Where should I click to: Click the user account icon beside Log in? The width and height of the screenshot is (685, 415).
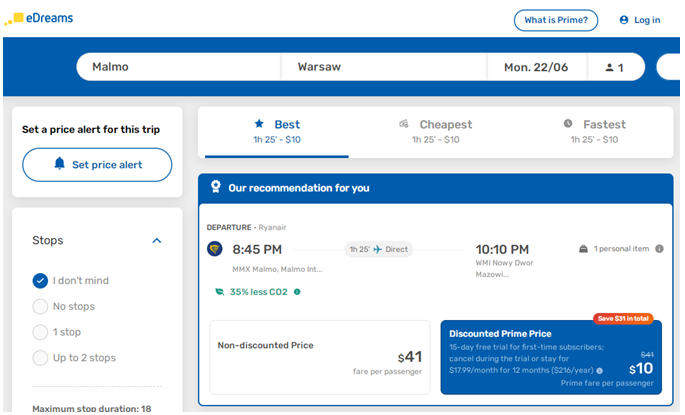[x=624, y=20]
